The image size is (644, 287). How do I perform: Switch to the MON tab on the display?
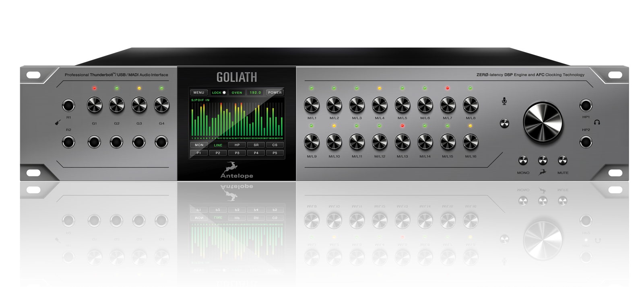click(x=199, y=145)
